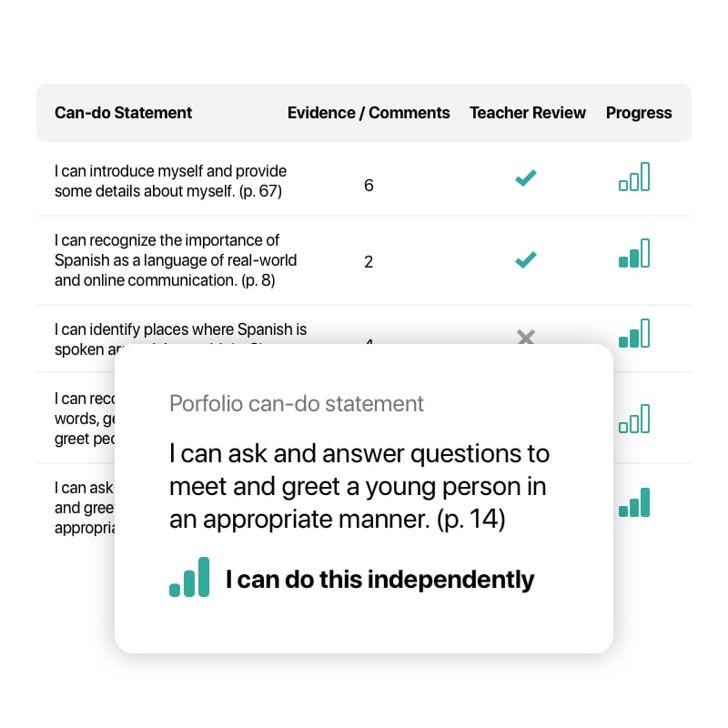The height and width of the screenshot is (728, 728).
Task: Click 'Porfolio can-do statement' popup heading
Action: coord(297,403)
